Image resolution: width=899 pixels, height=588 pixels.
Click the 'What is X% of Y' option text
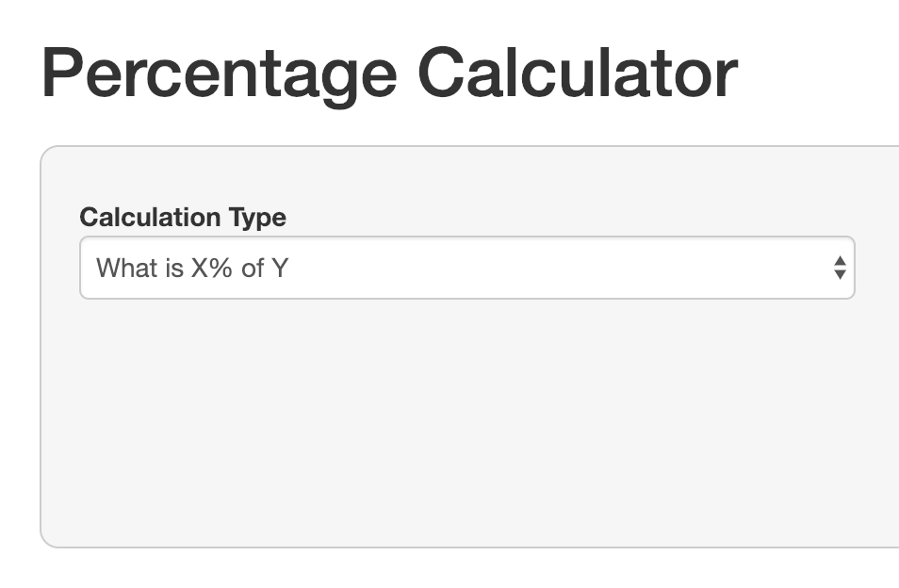pos(192,269)
